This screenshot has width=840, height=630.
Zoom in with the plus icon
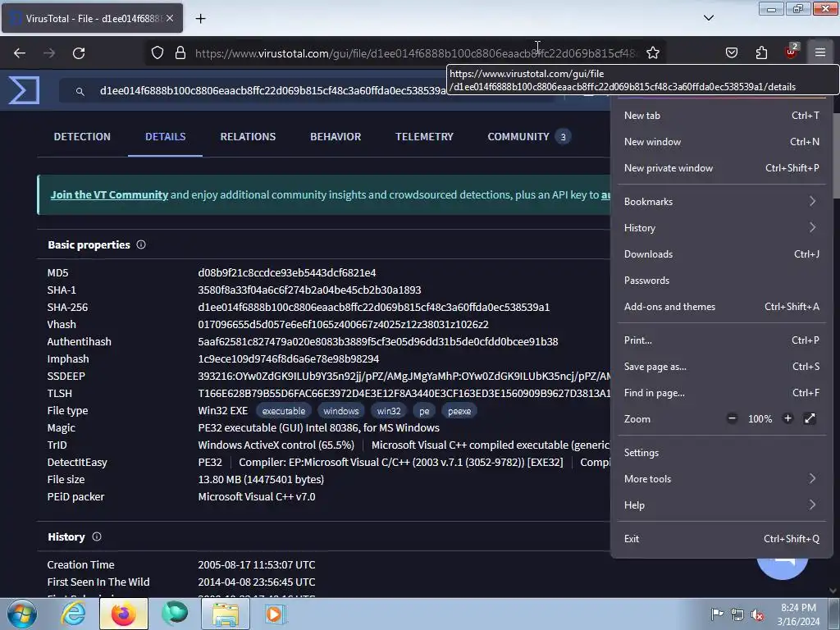pos(787,418)
